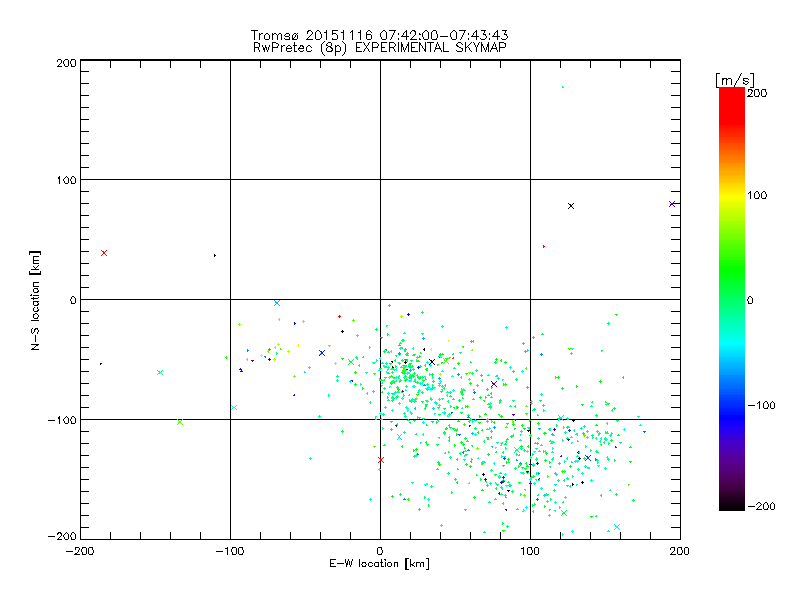Click x-axis tick label "0"
Screen dimensions: 800x600
pyautogui.click(x=380, y=551)
